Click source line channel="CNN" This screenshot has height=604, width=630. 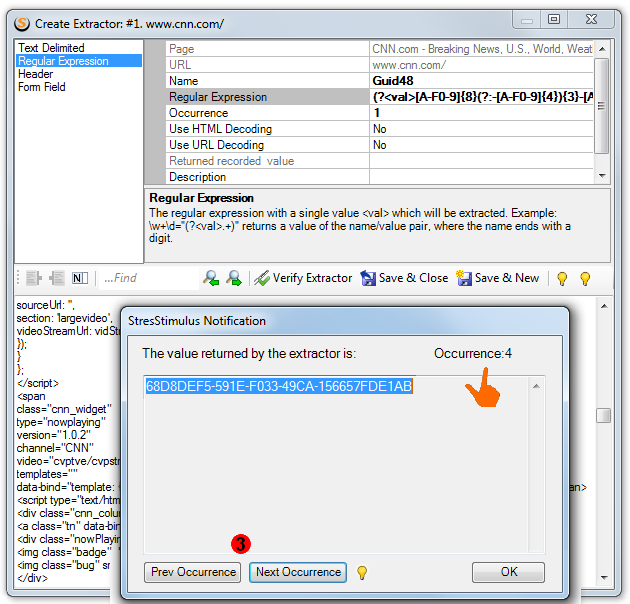[x=55, y=448]
